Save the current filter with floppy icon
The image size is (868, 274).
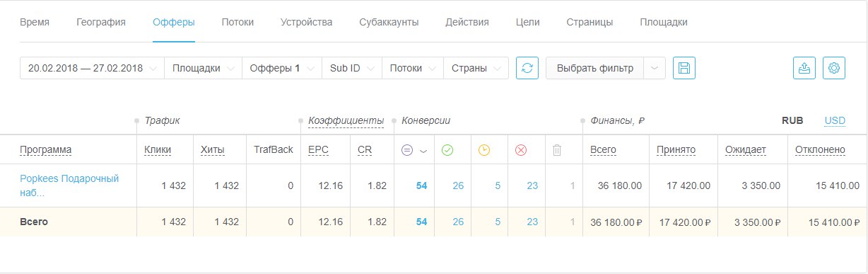click(x=684, y=68)
